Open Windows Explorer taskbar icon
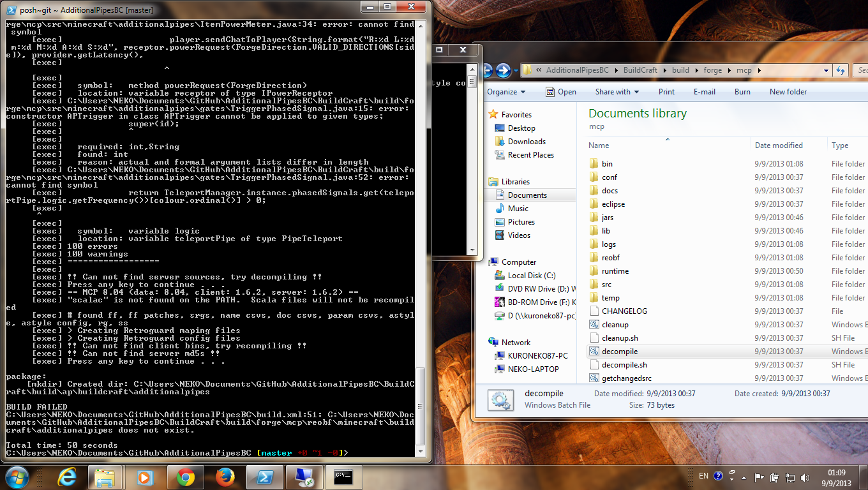Viewport: 868px width, 490px height. (103, 477)
